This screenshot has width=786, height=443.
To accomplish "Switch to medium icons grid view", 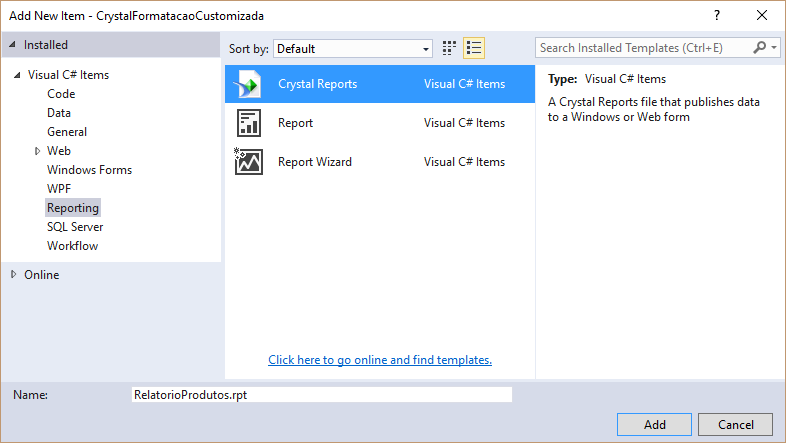I will 449,49.
